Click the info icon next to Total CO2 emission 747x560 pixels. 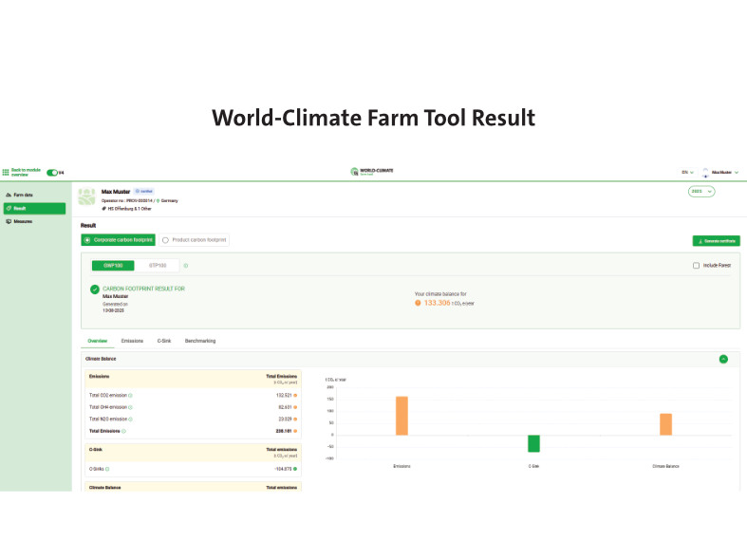pos(130,395)
